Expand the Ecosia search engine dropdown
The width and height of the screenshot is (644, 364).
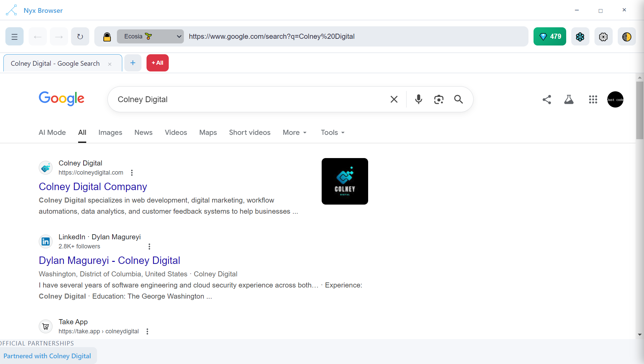click(150, 36)
